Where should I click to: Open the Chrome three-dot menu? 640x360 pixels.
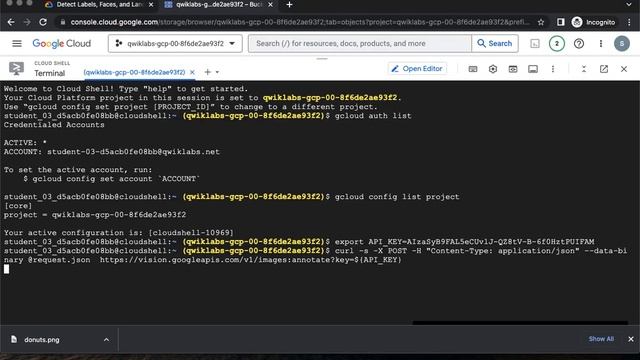[629, 22]
